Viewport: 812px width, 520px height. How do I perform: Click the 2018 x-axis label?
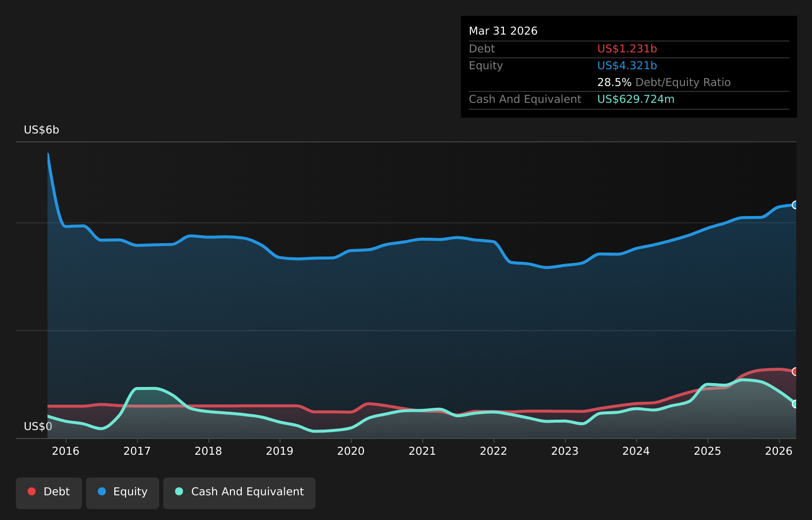[208, 451]
